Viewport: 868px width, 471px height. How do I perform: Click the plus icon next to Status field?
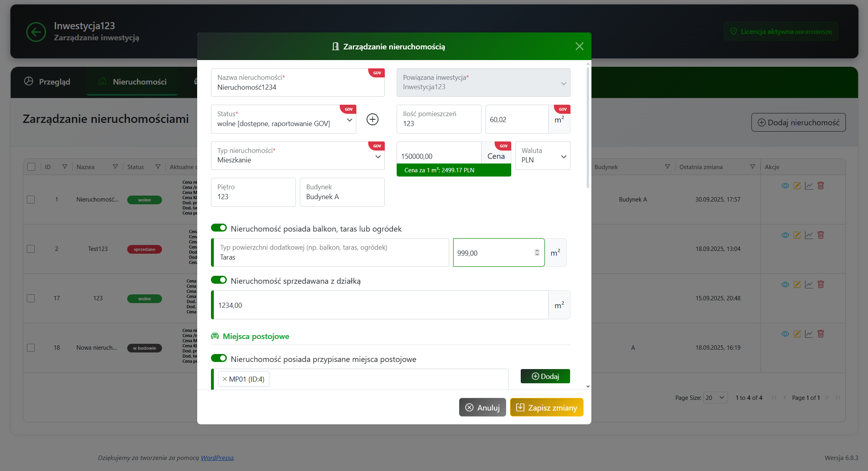[372, 119]
